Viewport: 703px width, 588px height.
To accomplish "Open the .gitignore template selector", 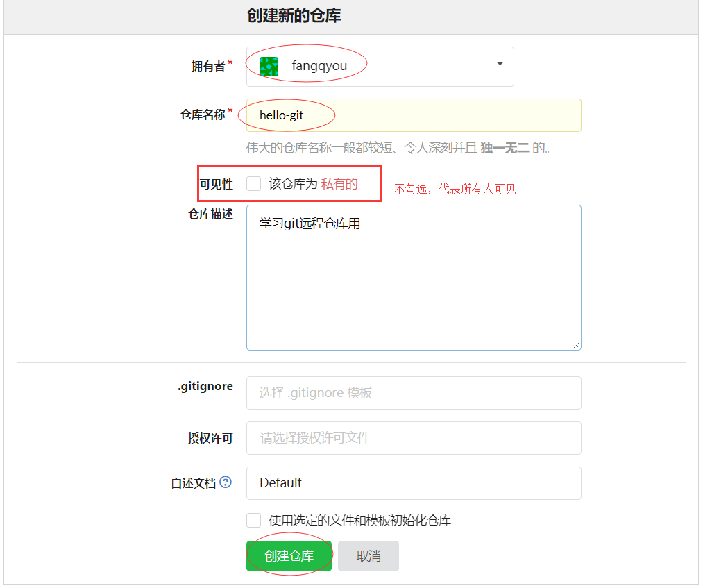I will 414,393.
